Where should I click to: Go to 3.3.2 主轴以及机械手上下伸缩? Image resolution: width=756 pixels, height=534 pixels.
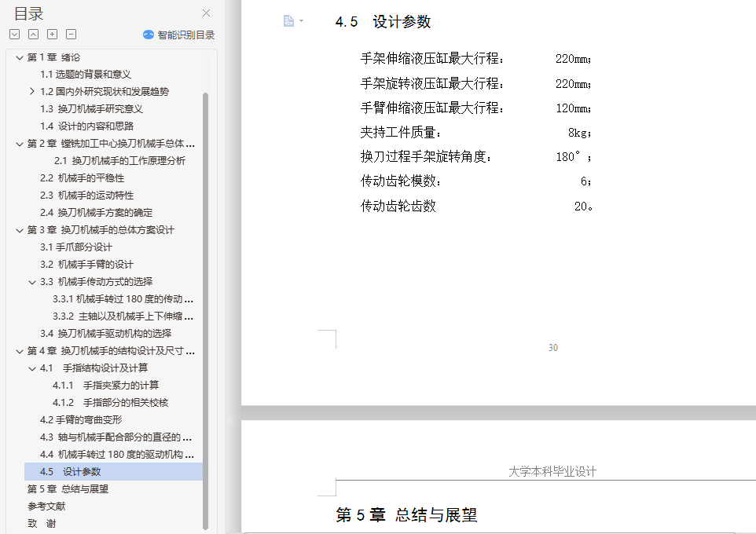pos(123,316)
